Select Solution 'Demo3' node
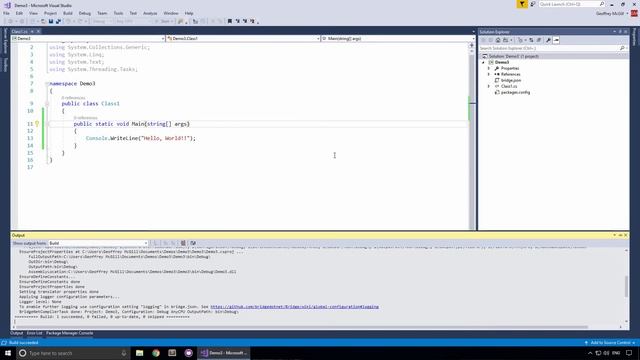 pos(513,56)
